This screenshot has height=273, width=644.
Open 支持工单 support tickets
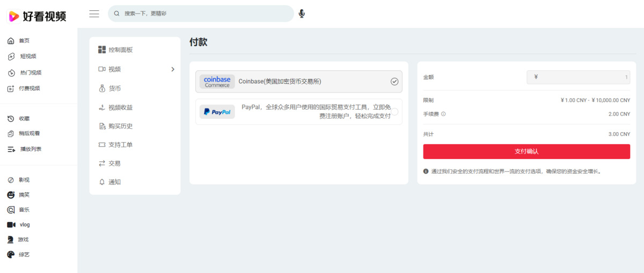(x=120, y=145)
